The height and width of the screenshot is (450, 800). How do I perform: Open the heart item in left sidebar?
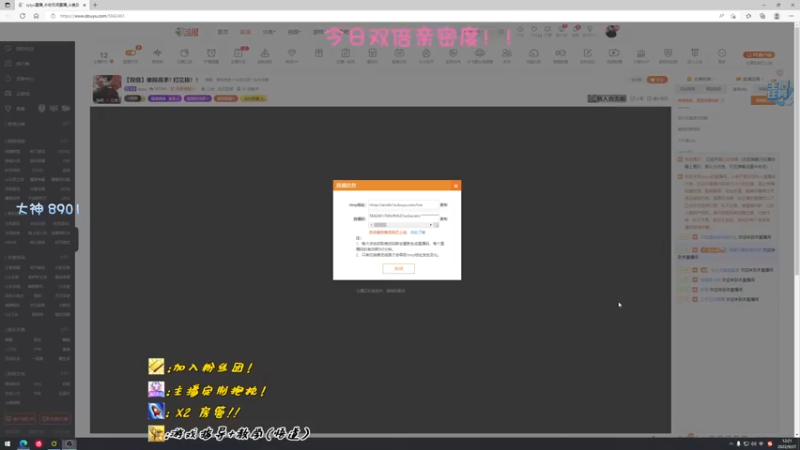[x=19, y=48]
